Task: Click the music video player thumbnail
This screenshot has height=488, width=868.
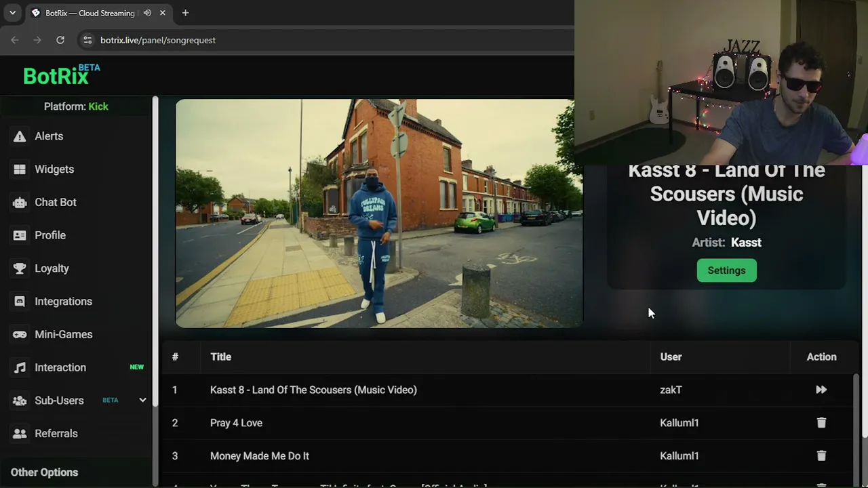Action: coord(378,213)
